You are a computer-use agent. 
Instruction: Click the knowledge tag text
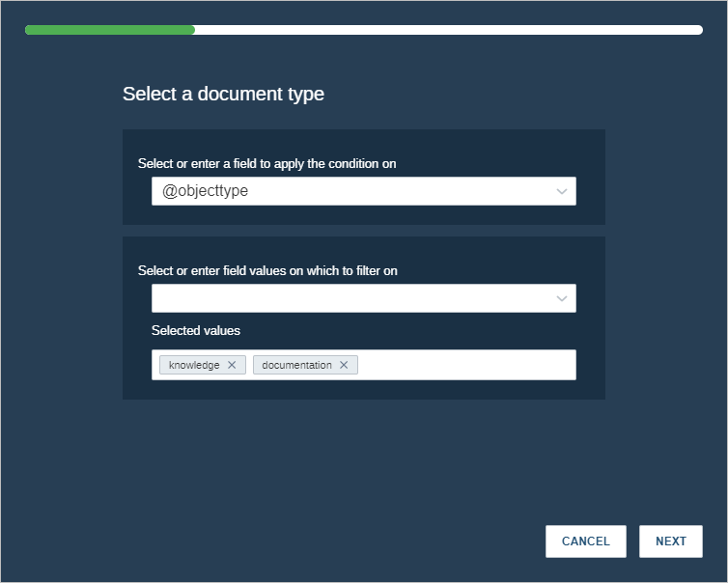[194, 365]
